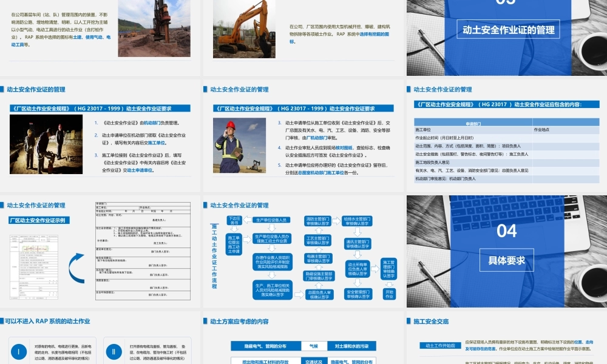Click the 申请部门 table header row
607x364 pixels.
tap(473, 123)
